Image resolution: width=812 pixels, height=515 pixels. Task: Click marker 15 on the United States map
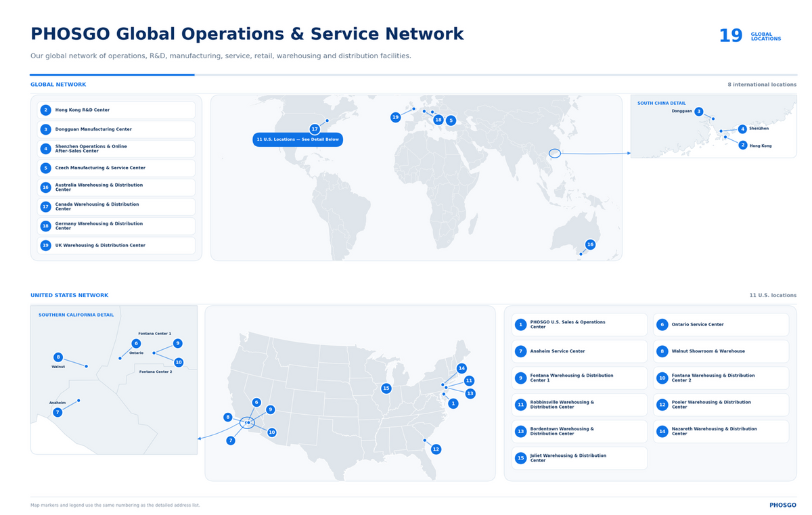pyautogui.click(x=386, y=388)
